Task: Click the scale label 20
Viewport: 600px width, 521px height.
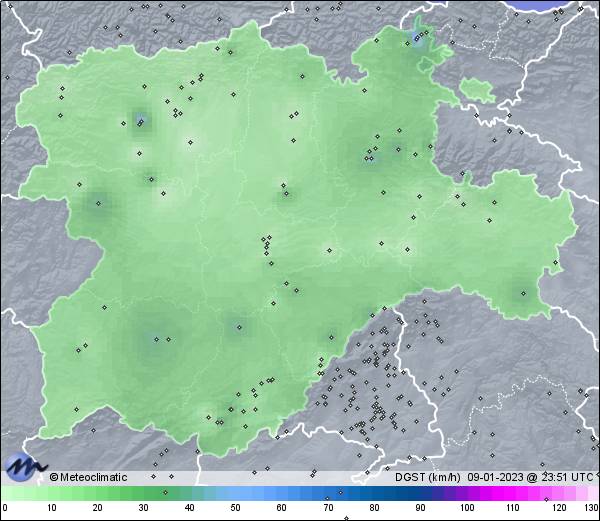Action: (x=97, y=508)
